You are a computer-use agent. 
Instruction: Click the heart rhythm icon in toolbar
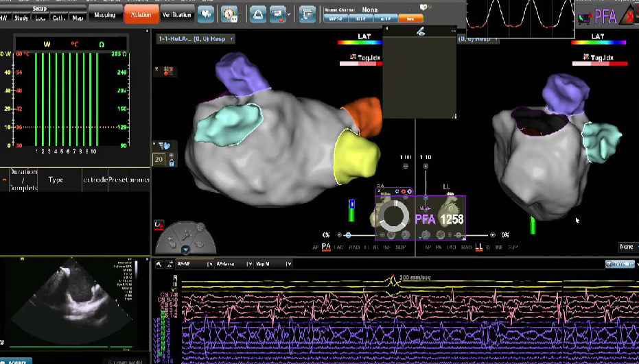206,13
